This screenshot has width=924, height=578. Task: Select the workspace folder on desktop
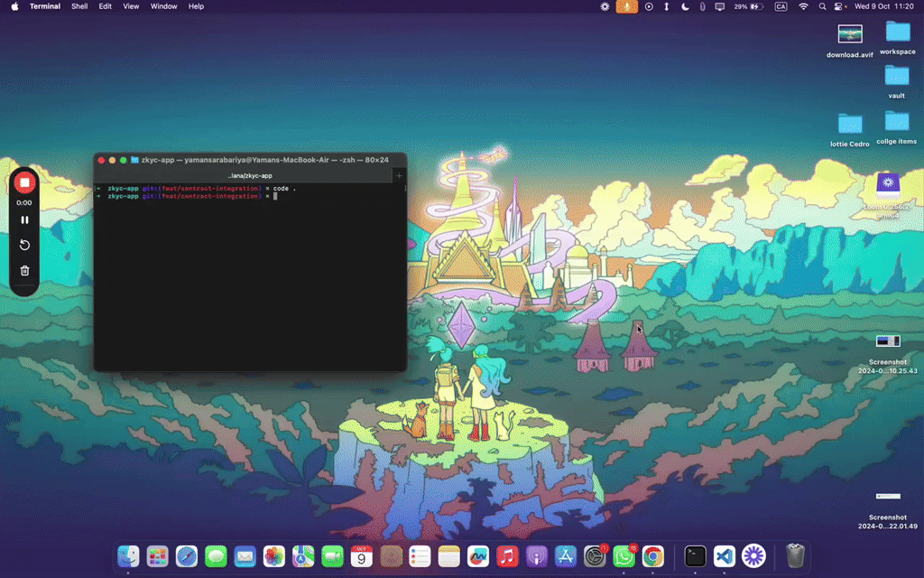point(898,38)
